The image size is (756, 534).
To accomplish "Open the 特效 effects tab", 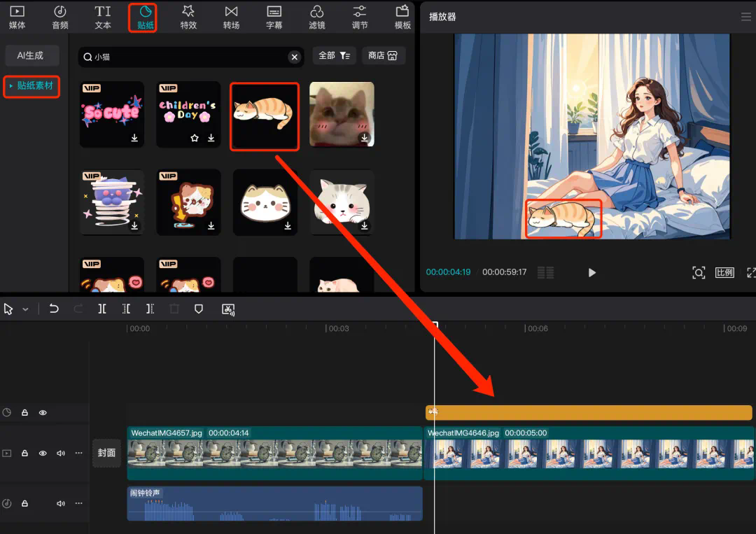I will (188, 17).
